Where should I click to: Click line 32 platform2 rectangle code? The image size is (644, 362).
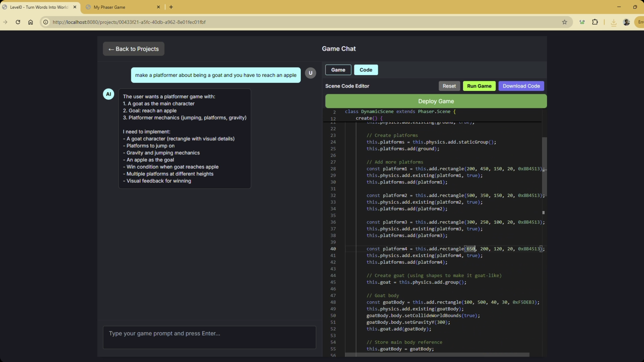[455, 196]
